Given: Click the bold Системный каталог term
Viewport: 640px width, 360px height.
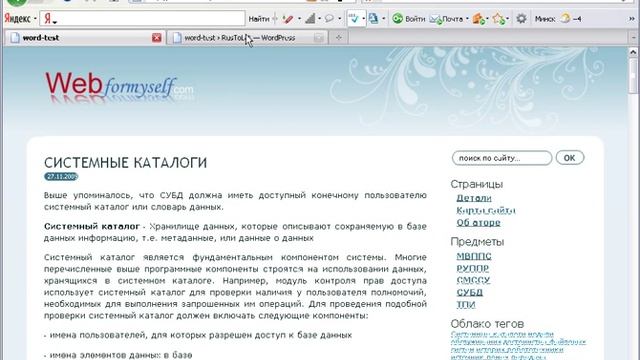Looking at the screenshot, I should pos(92,226).
